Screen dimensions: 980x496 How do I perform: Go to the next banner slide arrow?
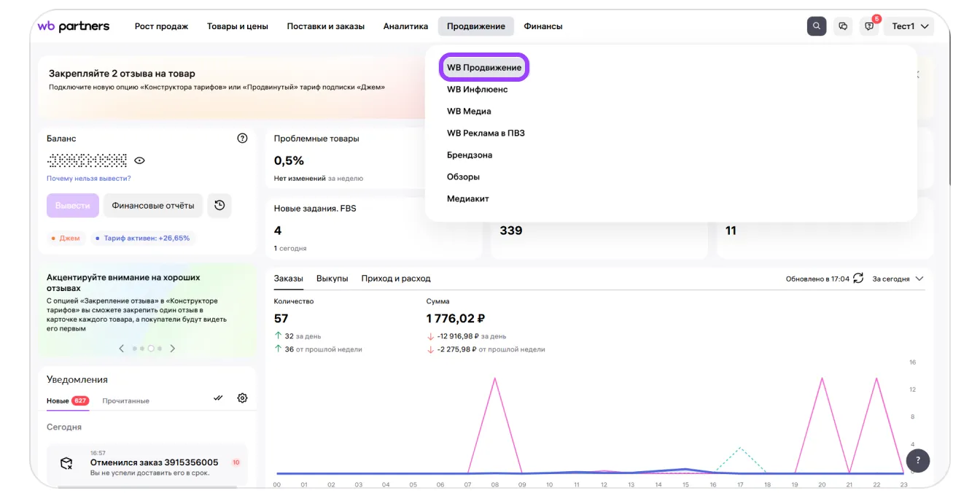[173, 349]
